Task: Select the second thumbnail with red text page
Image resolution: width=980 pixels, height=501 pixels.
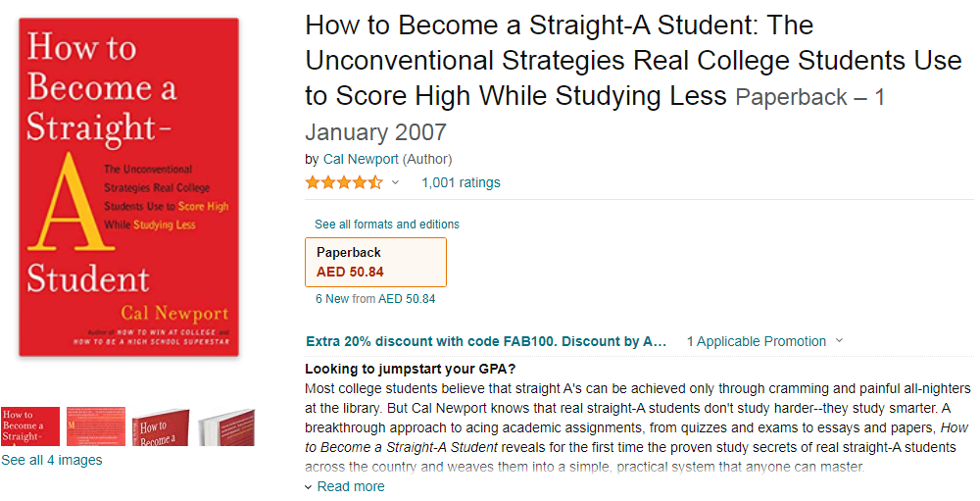Action: pos(95,426)
